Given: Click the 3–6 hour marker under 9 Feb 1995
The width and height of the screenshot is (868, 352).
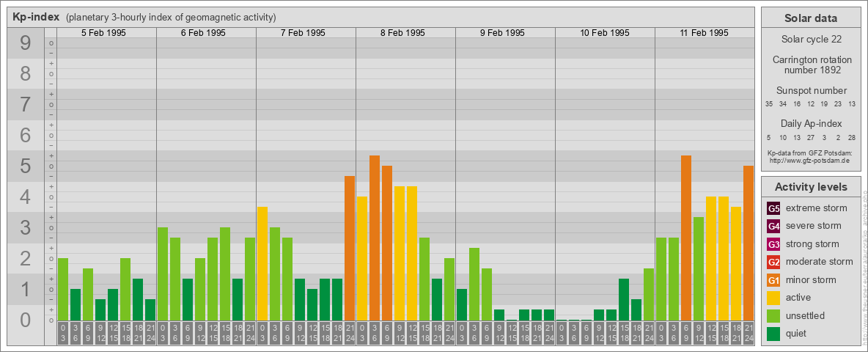Looking at the screenshot, I should click(474, 333).
